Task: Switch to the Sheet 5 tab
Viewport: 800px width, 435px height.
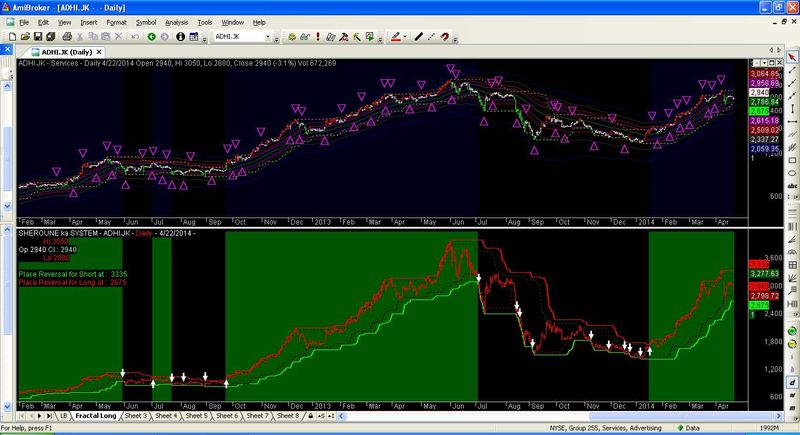Action: (x=196, y=416)
